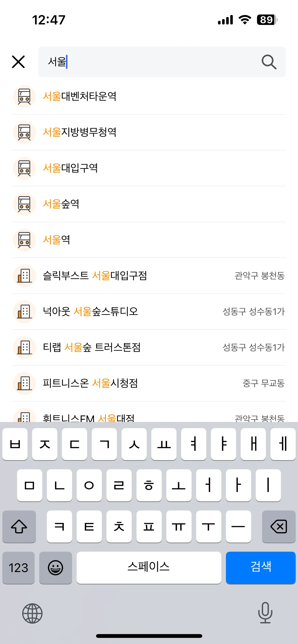Close the search with the X icon
298x644 pixels.
pyautogui.click(x=18, y=62)
